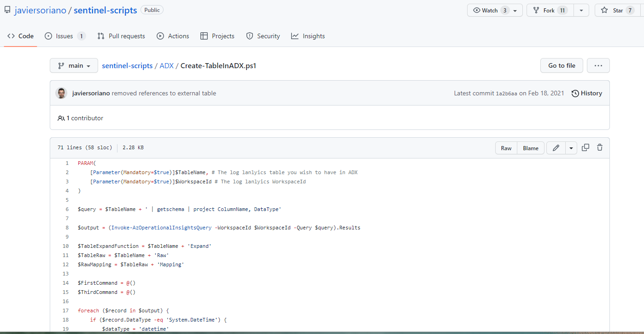Click the Create-TableInADX.ps1 file name
This screenshot has height=334, width=644.
click(218, 65)
